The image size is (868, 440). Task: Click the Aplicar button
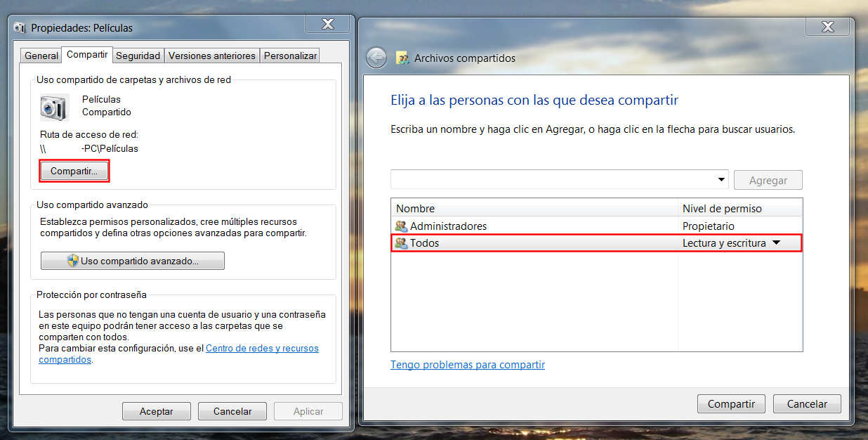click(x=308, y=411)
